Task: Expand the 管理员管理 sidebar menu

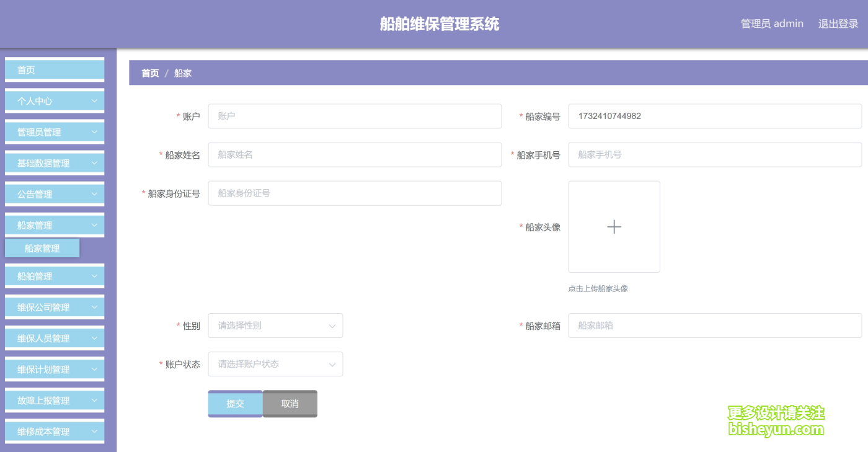Action: (x=55, y=132)
